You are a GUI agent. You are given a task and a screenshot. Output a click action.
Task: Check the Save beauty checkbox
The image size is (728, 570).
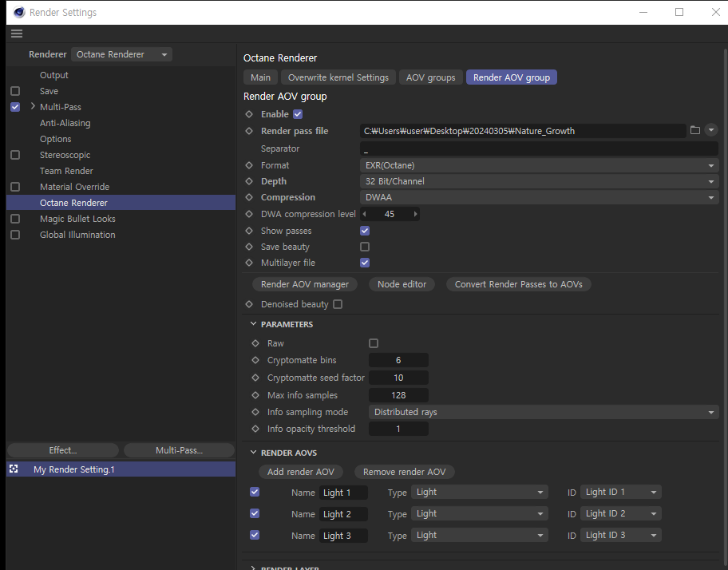(x=365, y=247)
